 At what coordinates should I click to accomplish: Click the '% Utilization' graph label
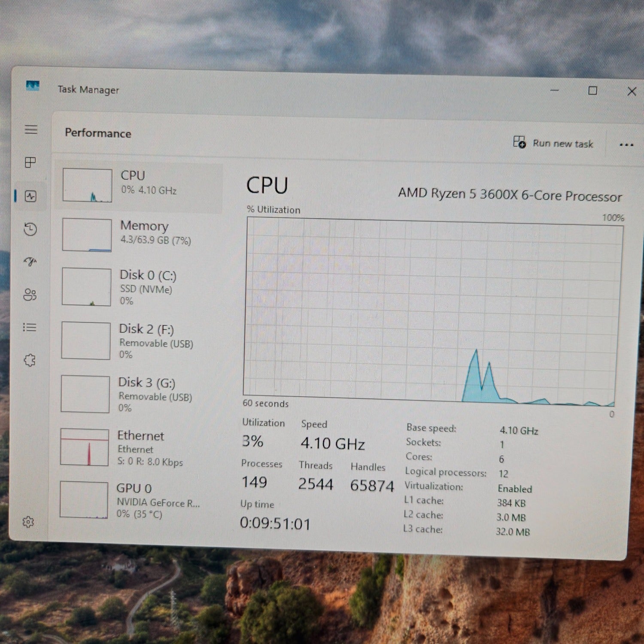pyautogui.click(x=273, y=210)
